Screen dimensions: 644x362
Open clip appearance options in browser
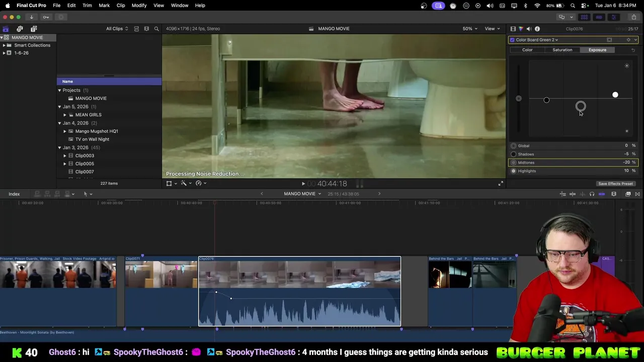146,29
